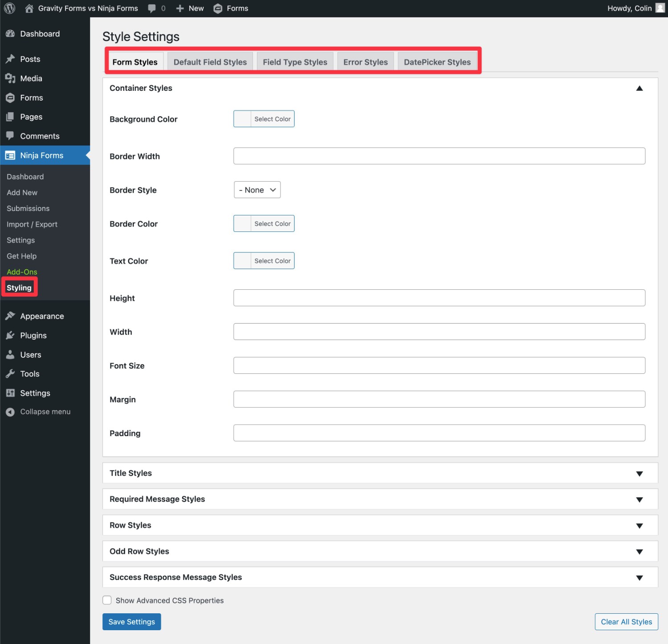Viewport: 668px width, 644px height.
Task: Open Ninja Forms Submissions submenu item
Action: 28,208
